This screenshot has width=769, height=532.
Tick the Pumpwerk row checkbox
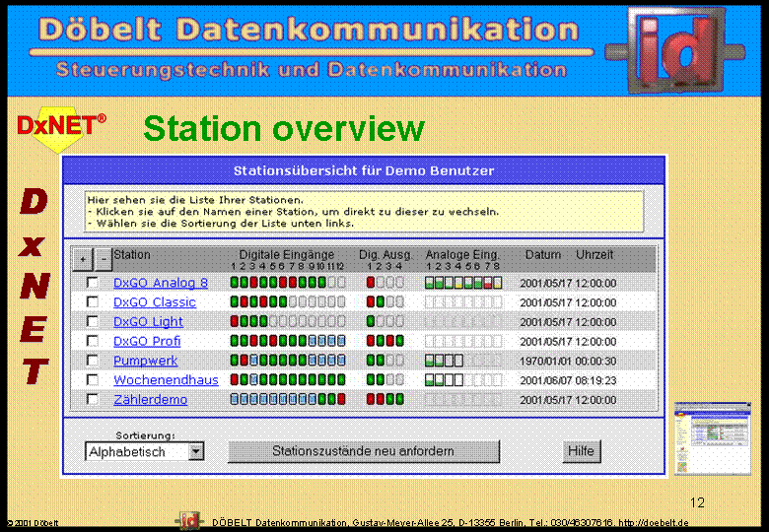(x=92, y=361)
